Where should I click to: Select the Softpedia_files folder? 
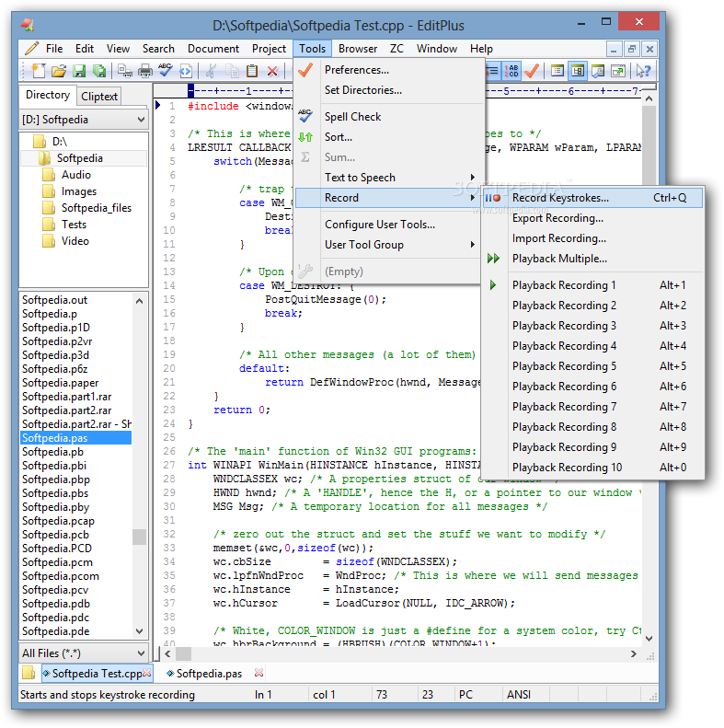point(96,208)
